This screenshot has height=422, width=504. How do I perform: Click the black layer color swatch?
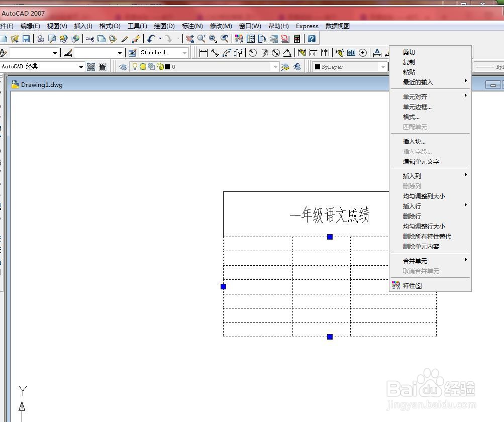(x=167, y=67)
